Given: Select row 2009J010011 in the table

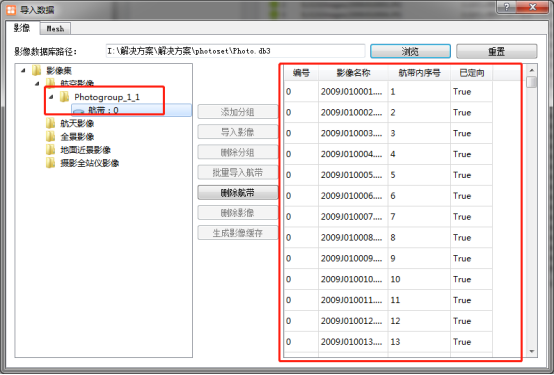Looking at the screenshot, I should click(388, 300).
